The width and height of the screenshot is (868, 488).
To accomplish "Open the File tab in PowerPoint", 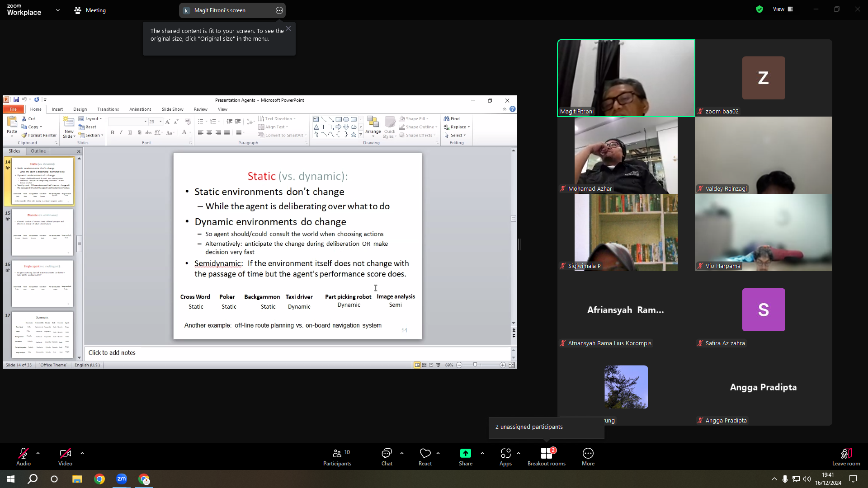I will [x=14, y=109].
